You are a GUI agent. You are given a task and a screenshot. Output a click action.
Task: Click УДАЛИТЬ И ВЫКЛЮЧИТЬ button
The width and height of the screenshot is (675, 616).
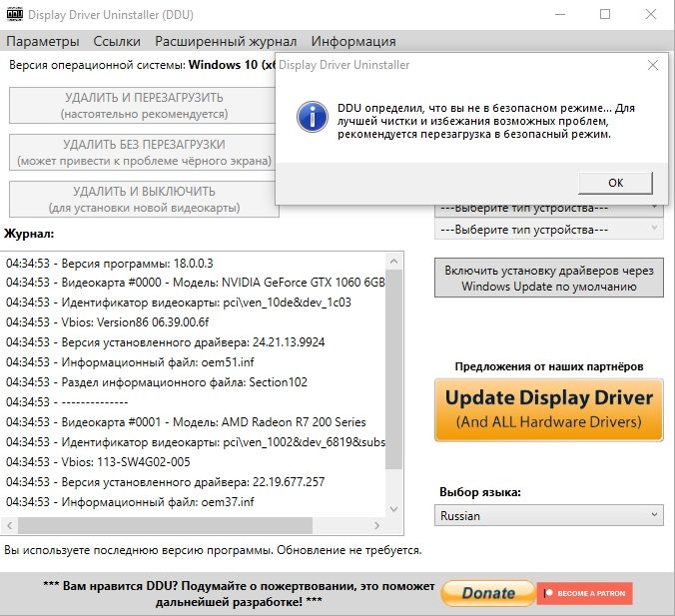[143, 200]
